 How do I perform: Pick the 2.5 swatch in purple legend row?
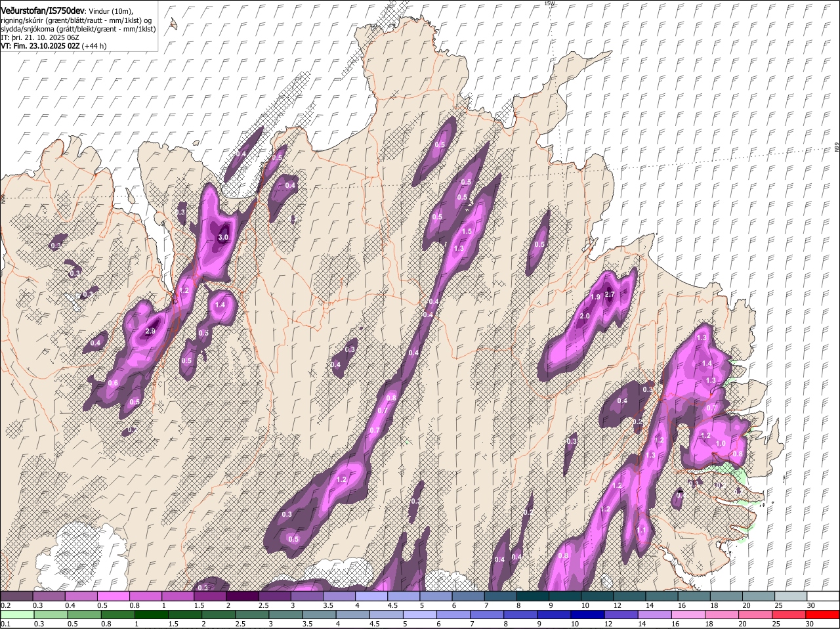click(274, 596)
